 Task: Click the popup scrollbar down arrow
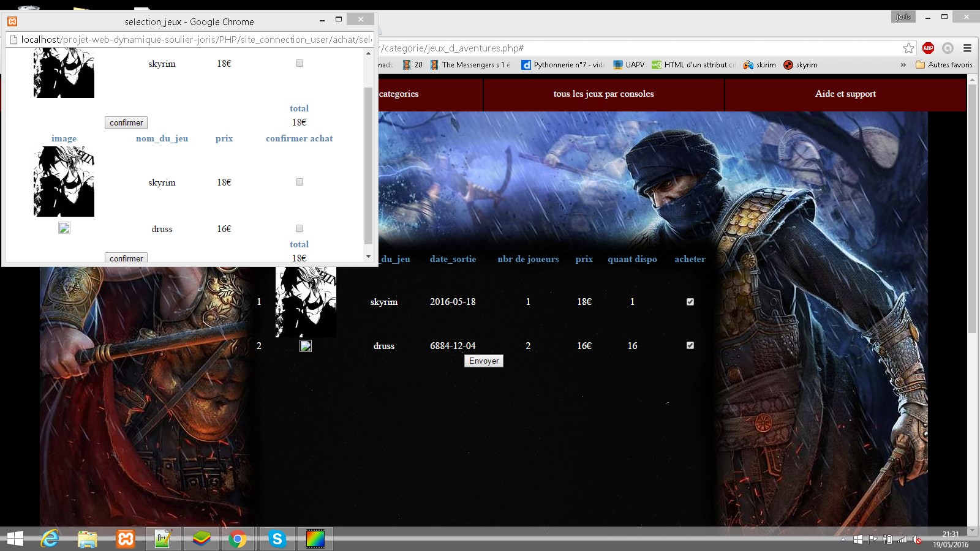click(368, 257)
